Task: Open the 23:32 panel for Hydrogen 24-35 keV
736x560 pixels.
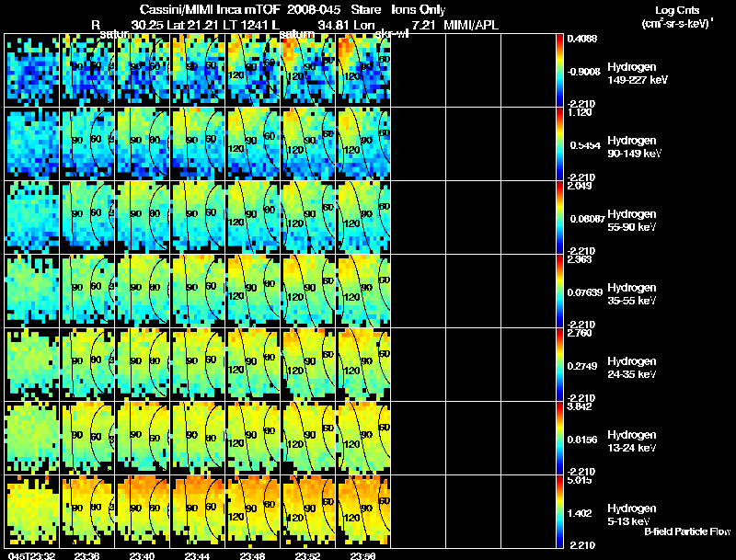Action: pos(32,365)
